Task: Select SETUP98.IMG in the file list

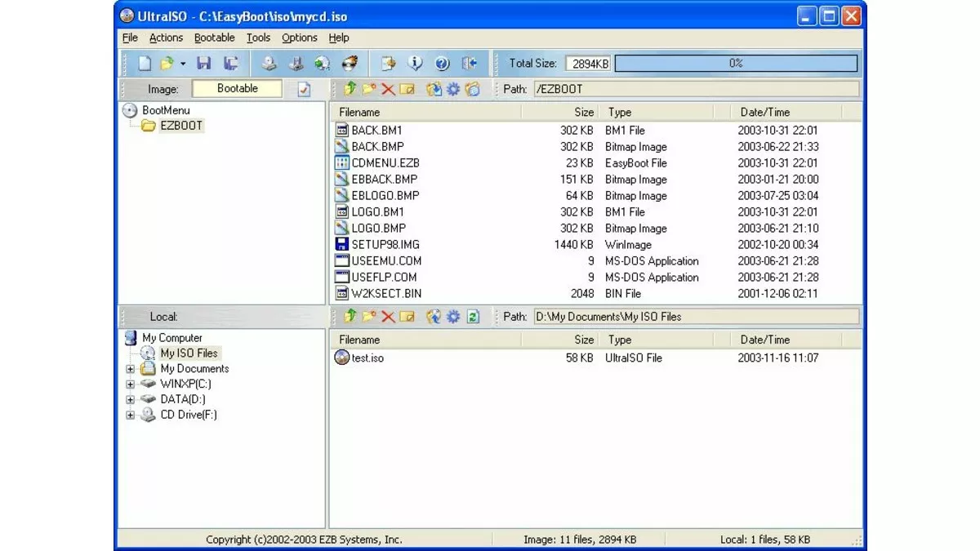Action: [x=385, y=245]
